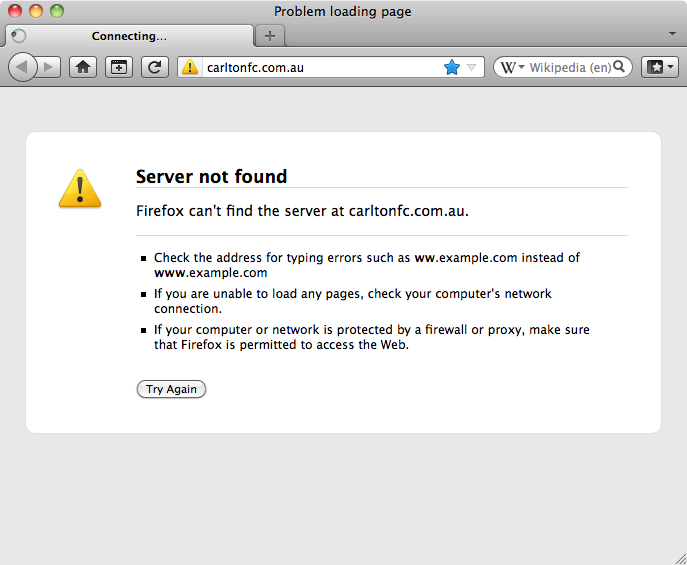Click the Wikipedia search input field
Screen dimensions: 687x565
click(570, 67)
